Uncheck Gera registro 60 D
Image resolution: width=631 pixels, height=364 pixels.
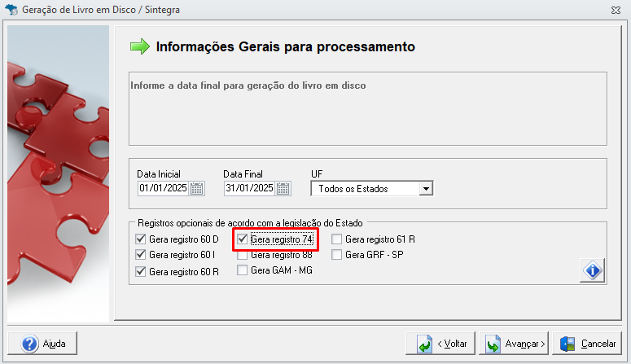pyautogui.click(x=140, y=239)
